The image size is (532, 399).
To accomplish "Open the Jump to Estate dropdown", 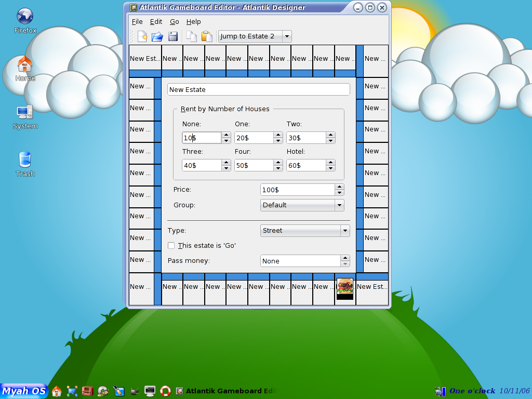I will [255, 36].
